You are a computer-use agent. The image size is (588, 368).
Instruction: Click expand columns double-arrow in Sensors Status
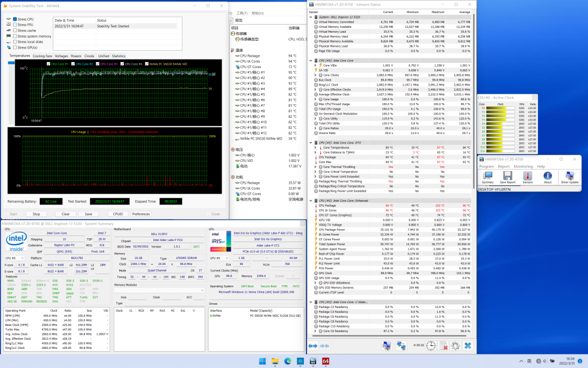[313, 346]
